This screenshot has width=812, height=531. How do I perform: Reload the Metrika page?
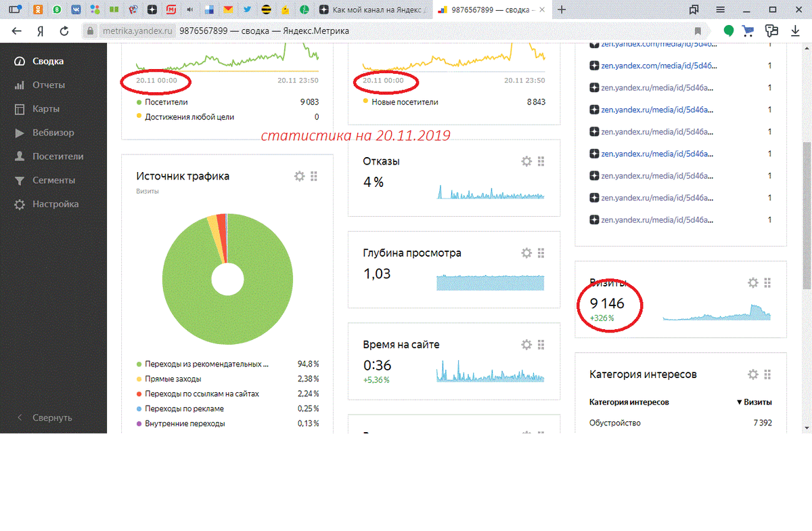pos(64,31)
